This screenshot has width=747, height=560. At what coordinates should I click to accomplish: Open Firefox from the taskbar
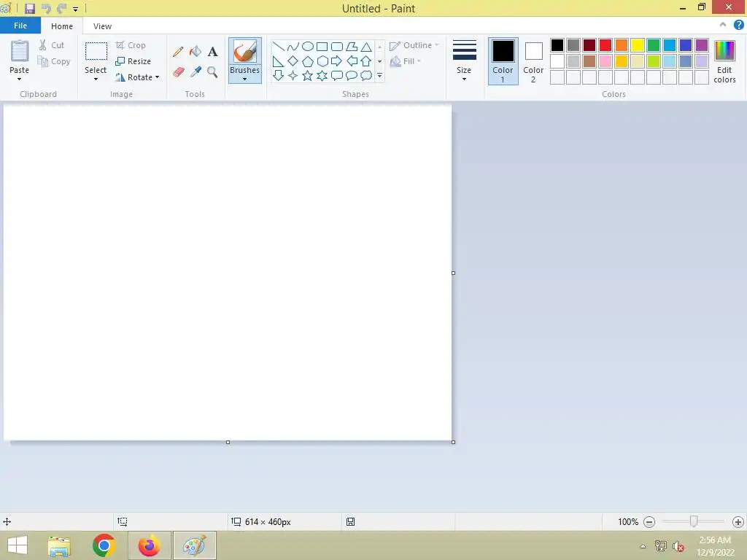pyautogui.click(x=149, y=545)
